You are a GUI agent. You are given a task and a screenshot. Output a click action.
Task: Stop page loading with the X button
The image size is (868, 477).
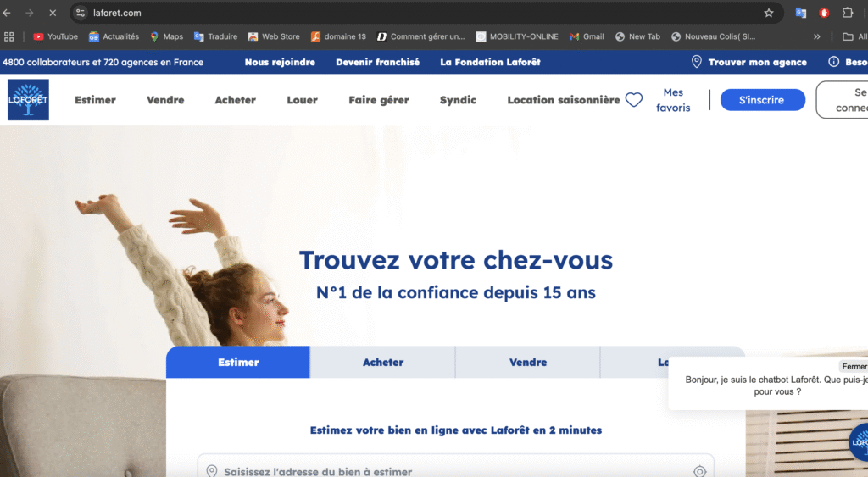click(53, 13)
